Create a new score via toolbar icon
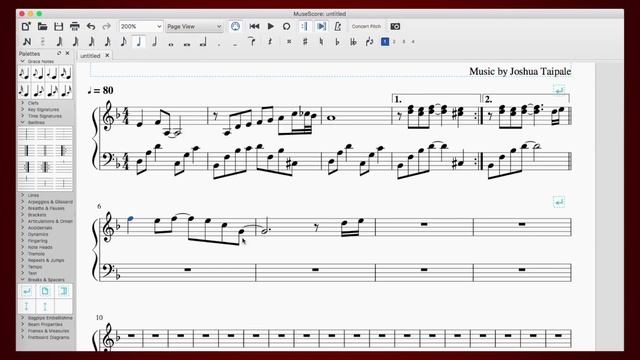 (x=26, y=27)
